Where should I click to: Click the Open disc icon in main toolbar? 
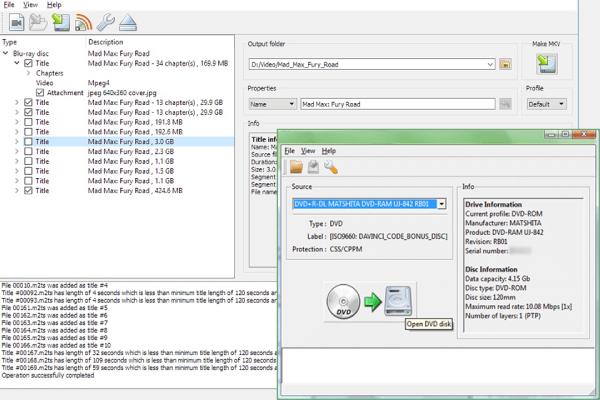point(38,23)
